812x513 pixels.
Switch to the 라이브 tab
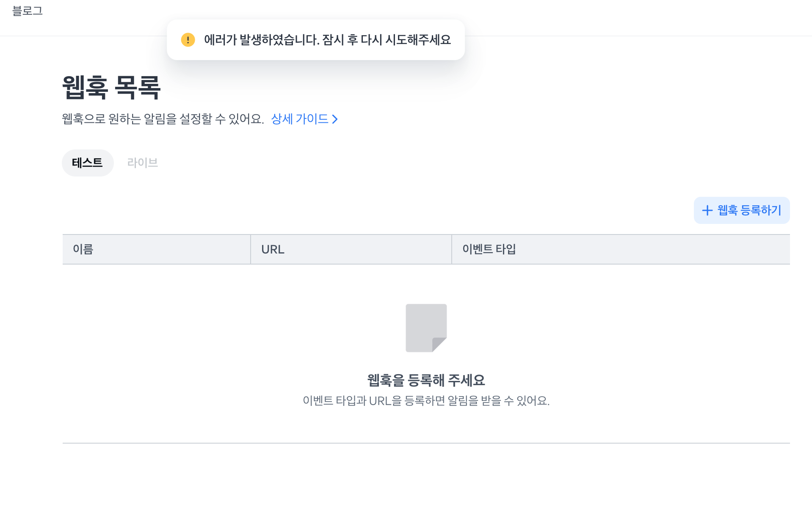[x=142, y=163]
